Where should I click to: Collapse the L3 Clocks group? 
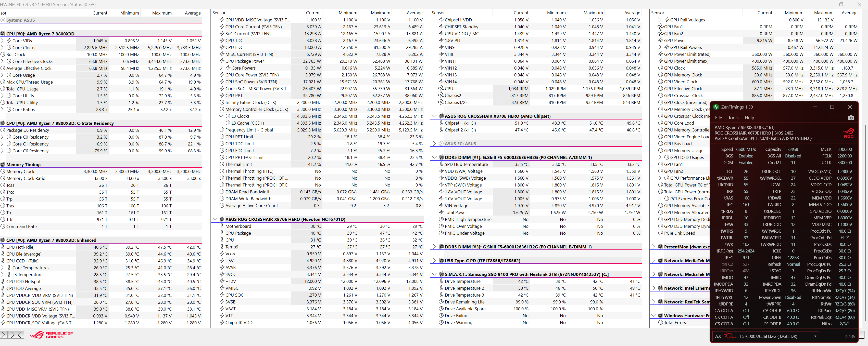pyautogui.click(x=221, y=116)
